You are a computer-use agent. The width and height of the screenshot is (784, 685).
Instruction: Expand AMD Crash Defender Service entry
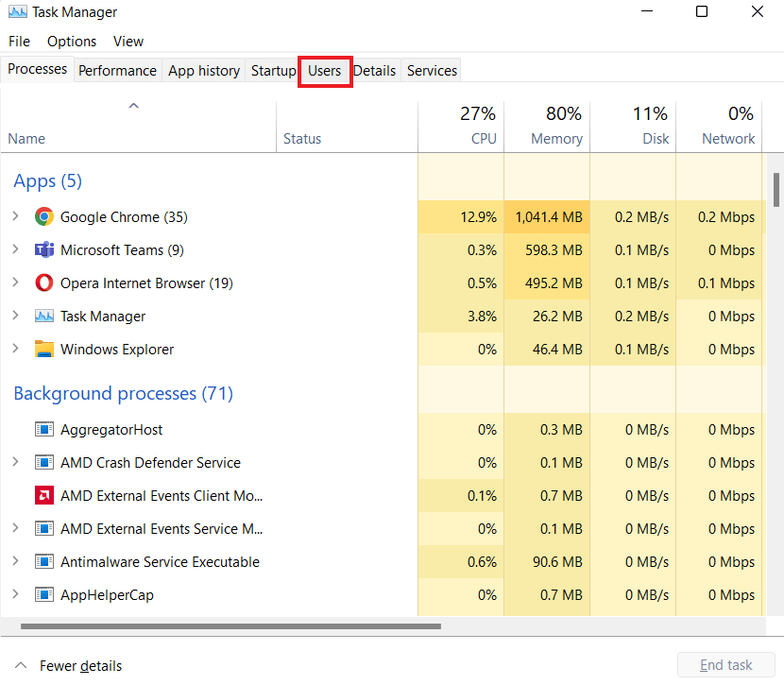(15, 461)
